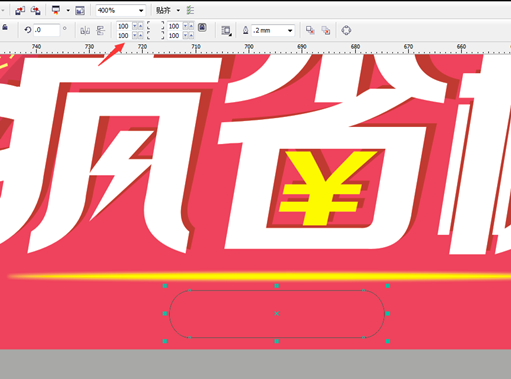Viewport: 511px width, 379px height.
Task: Expand the application launcher dropdown arrow
Action: 68,11
